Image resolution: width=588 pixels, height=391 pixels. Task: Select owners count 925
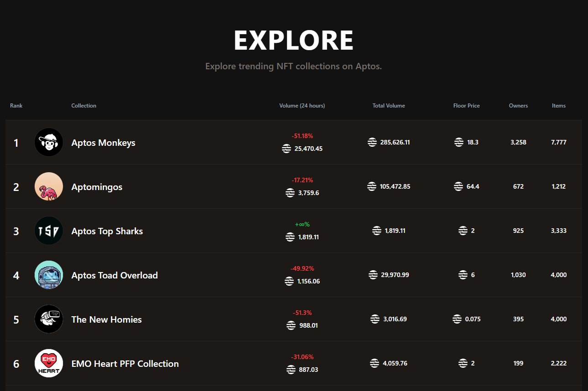tap(518, 231)
